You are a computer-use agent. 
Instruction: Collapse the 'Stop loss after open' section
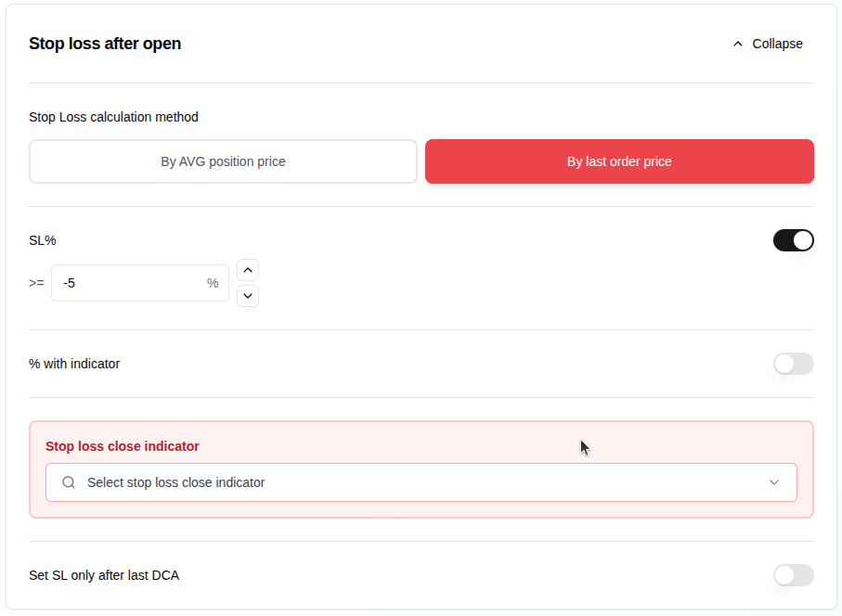pos(768,44)
